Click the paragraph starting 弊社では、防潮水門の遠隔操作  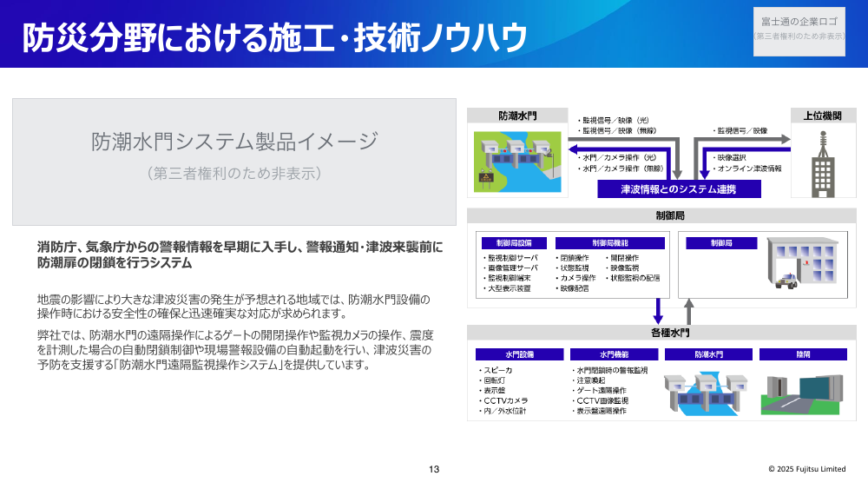[x=235, y=350]
